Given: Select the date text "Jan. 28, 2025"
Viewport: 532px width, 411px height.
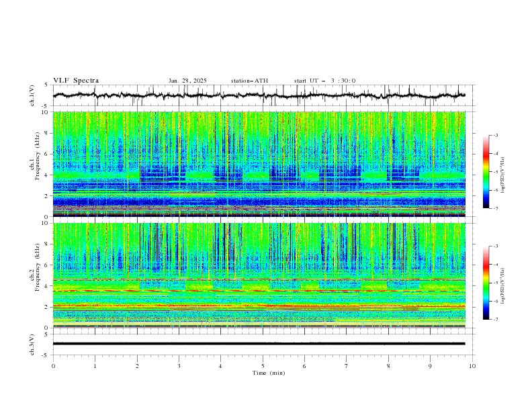Looking at the screenshot, I should 187,81.
